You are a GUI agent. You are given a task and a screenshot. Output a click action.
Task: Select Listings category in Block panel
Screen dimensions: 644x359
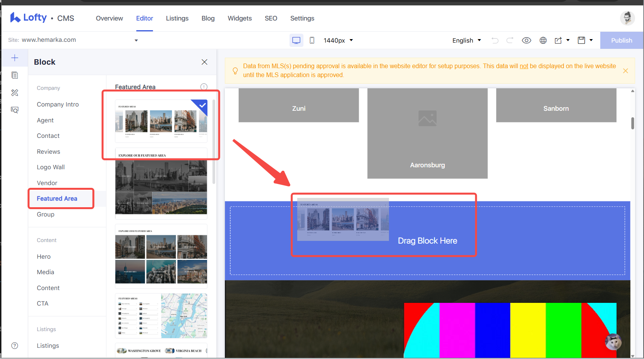tap(48, 346)
